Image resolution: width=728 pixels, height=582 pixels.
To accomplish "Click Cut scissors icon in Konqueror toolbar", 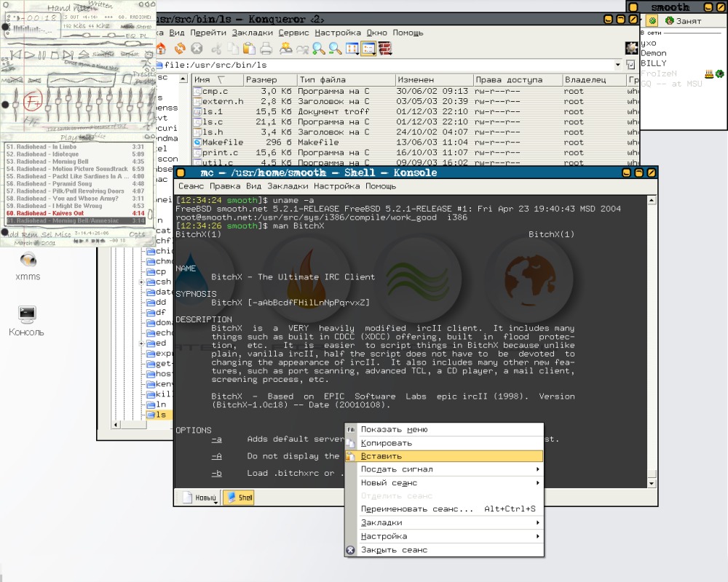I will (216, 48).
